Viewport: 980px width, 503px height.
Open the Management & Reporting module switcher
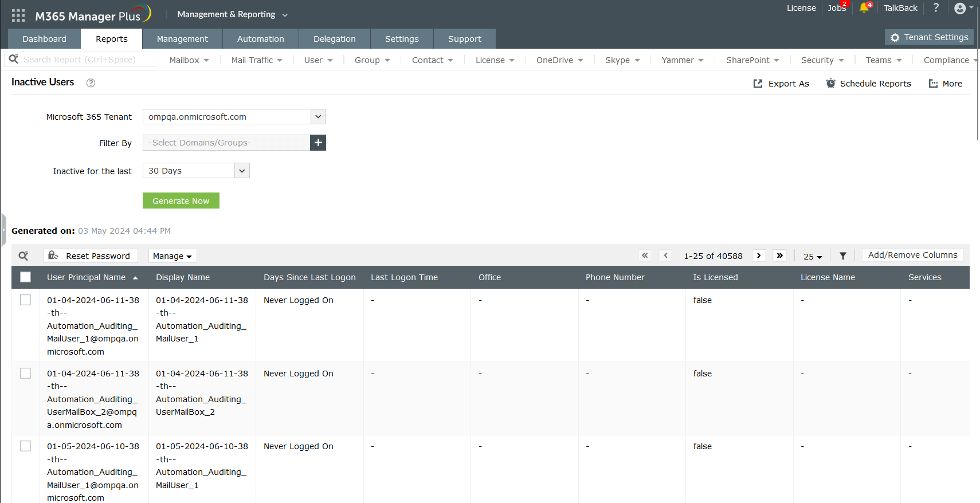tap(233, 14)
